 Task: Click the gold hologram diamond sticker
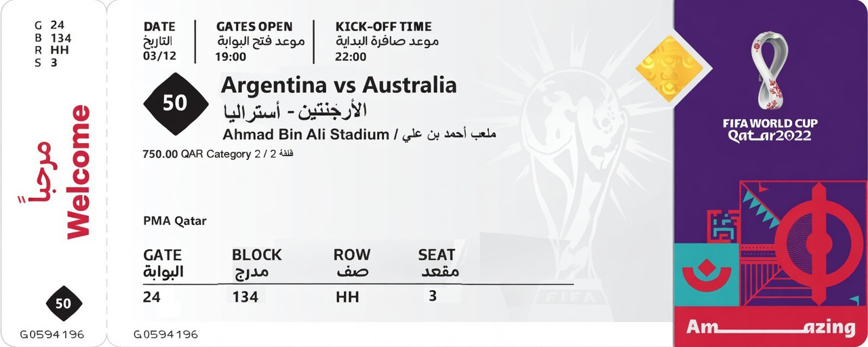click(669, 69)
